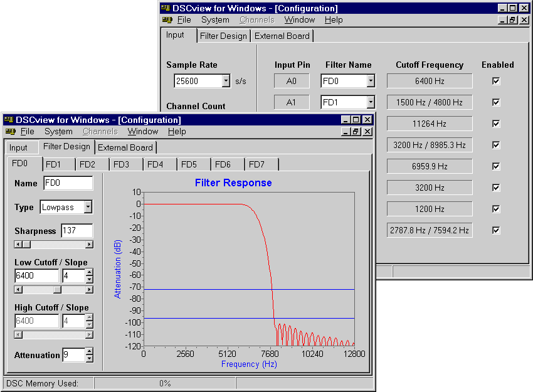The height and width of the screenshot is (392, 533).
Task: Open External Board tab in back window
Action: coord(282,36)
